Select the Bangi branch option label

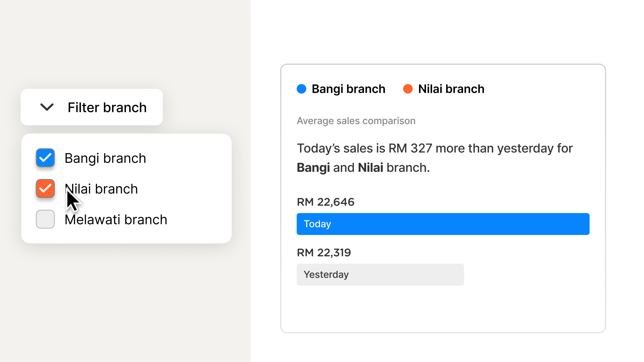click(105, 158)
